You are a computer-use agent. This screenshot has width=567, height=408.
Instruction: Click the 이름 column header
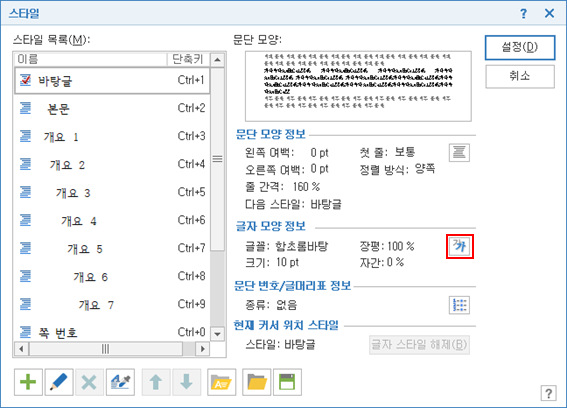[91, 59]
